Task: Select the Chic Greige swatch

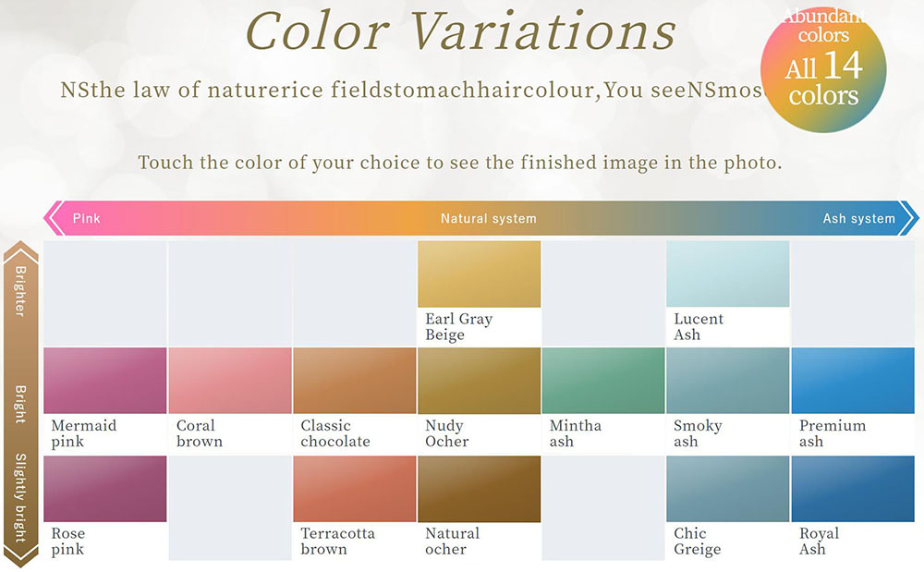Action: click(727, 489)
